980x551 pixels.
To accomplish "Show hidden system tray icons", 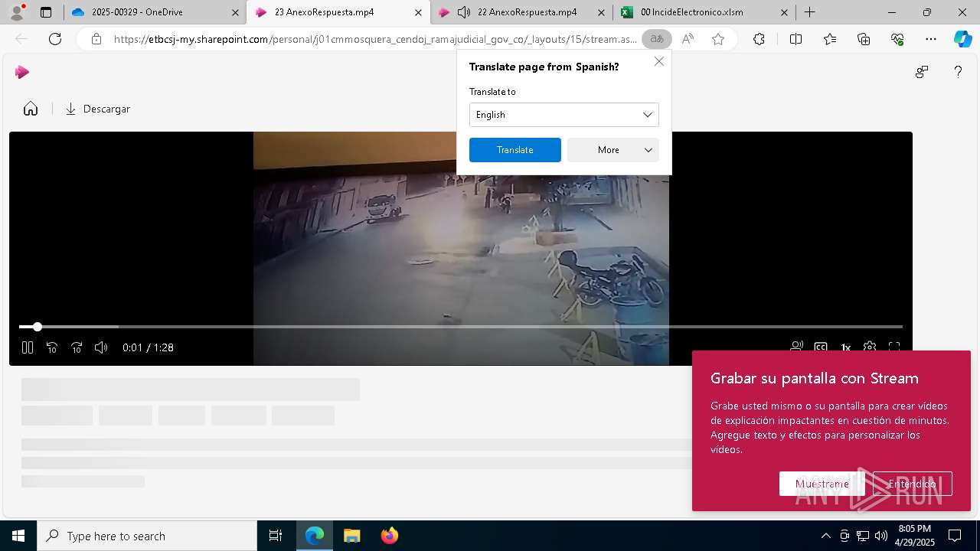I will (825, 536).
